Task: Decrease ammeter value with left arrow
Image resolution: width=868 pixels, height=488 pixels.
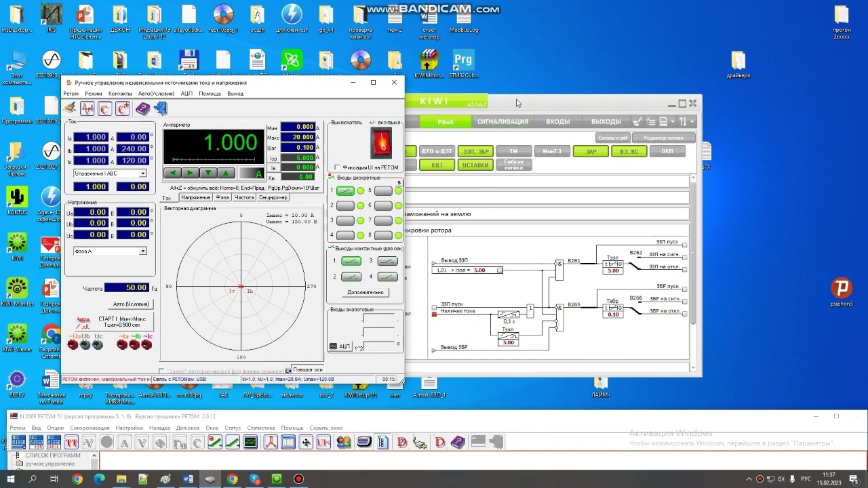Action: click(174, 174)
